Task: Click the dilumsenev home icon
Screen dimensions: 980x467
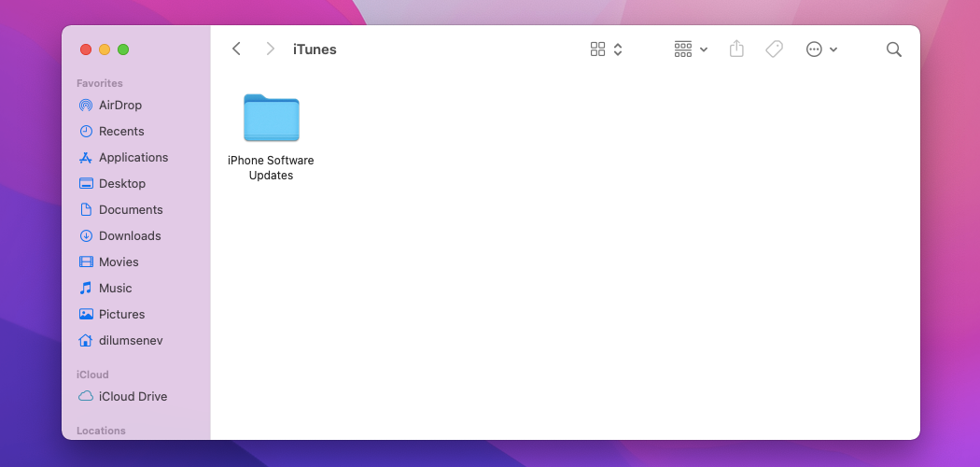Action: pyautogui.click(x=86, y=341)
